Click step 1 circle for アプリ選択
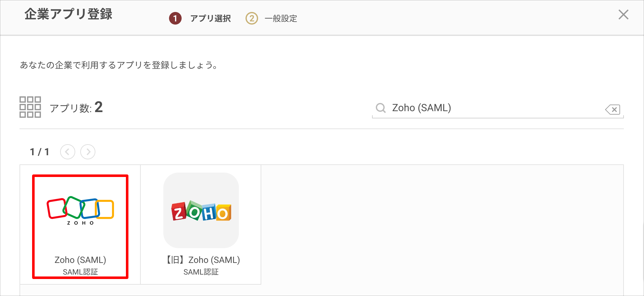The height and width of the screenshot is (296, 644). pyautogui.click(x=175, y=18)
